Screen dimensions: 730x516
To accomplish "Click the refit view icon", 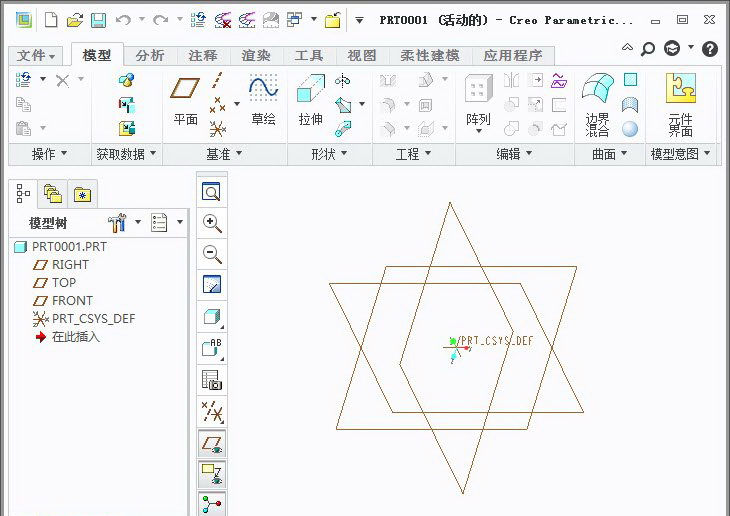I will [x=211, y=192].
